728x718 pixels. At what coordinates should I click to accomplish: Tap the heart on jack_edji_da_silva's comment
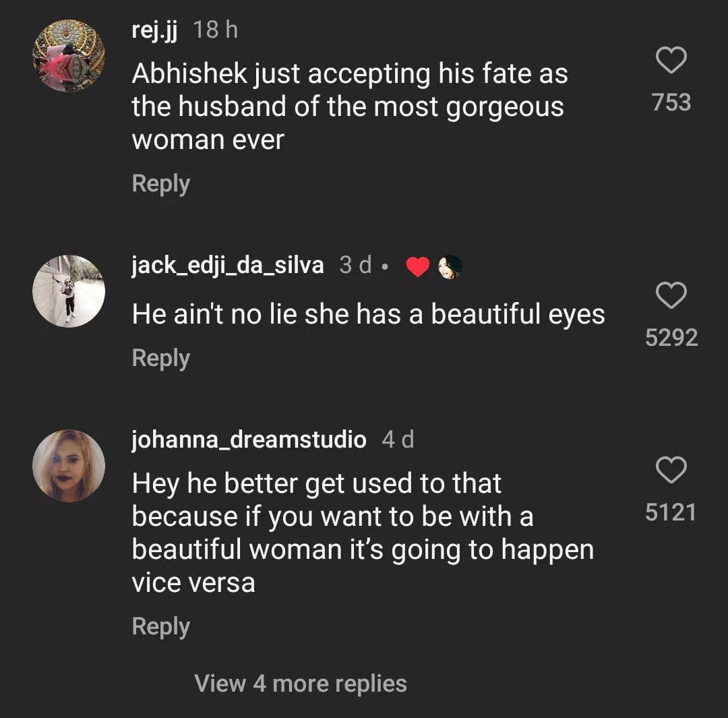[671, 296]
